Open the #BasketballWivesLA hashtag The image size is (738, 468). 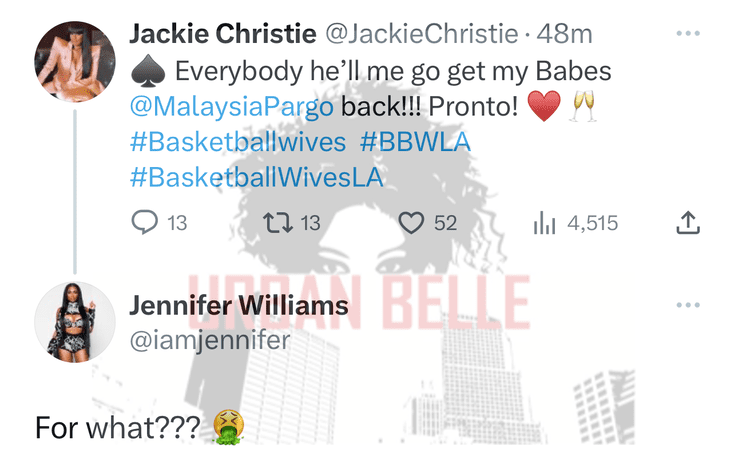point(257,178)
